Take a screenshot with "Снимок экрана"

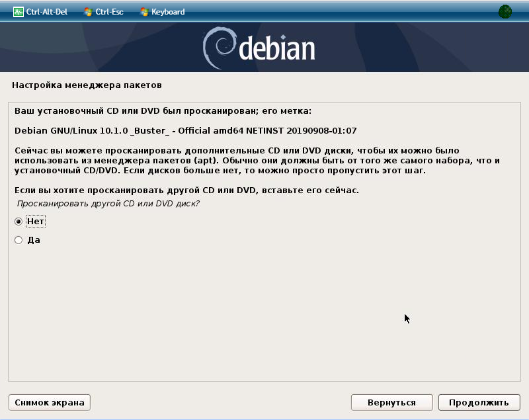click(x=50, y=402)
